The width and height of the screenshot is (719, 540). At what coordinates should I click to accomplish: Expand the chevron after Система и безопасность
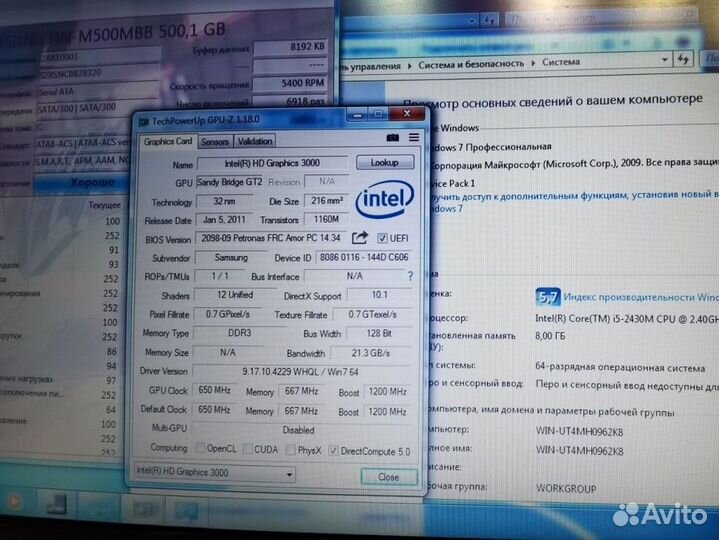click(x=533, y=63)
